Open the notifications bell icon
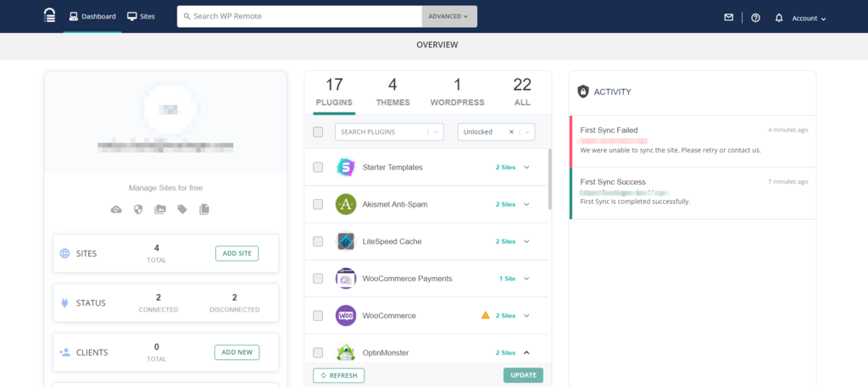 pos(779,17)
